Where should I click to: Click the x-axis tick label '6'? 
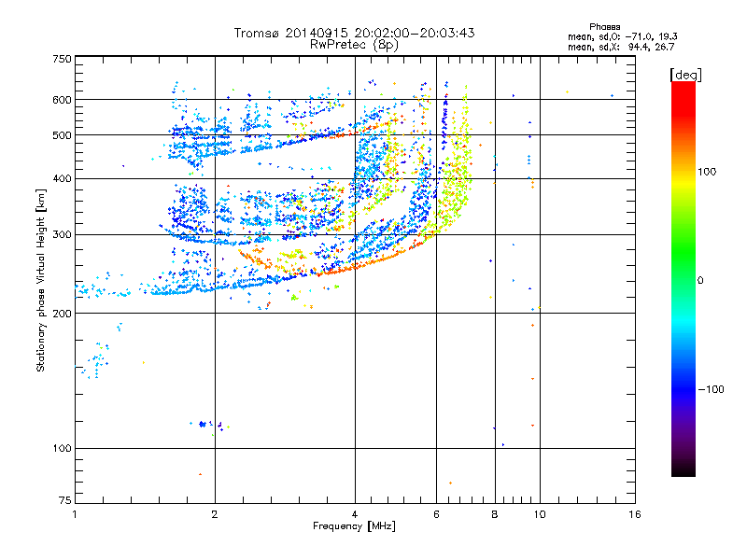(436, 514)
